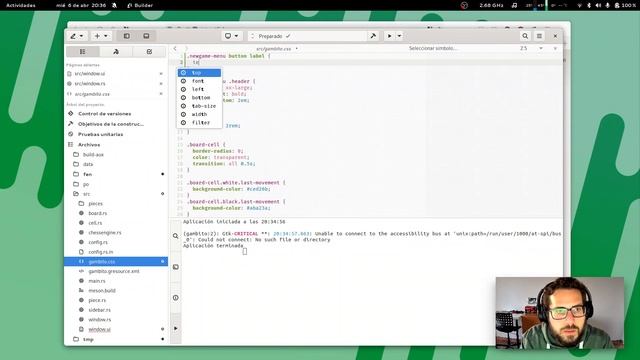
Task: Open the device selector dropdown
Action: [231, 36]
